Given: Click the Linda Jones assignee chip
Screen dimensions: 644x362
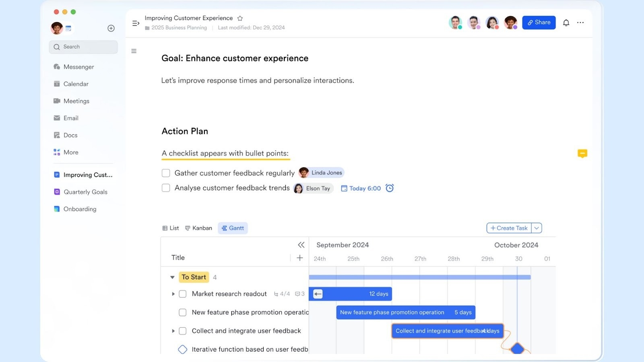Looking at the screenshot, I should pos(321,173).
